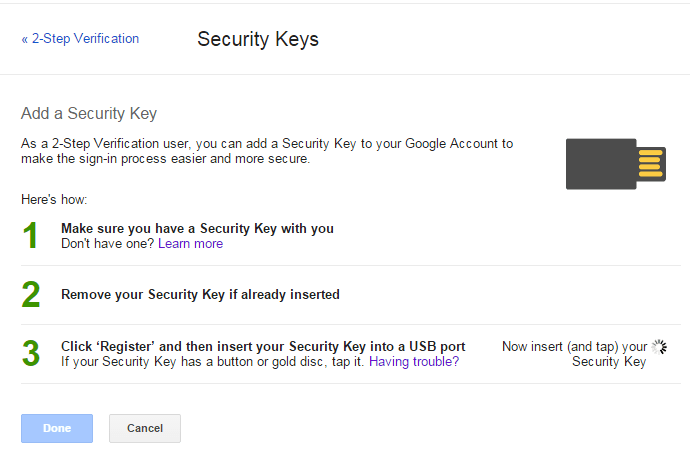Click the green step number 3
This screenshot has height=452, width=690.
31,354
